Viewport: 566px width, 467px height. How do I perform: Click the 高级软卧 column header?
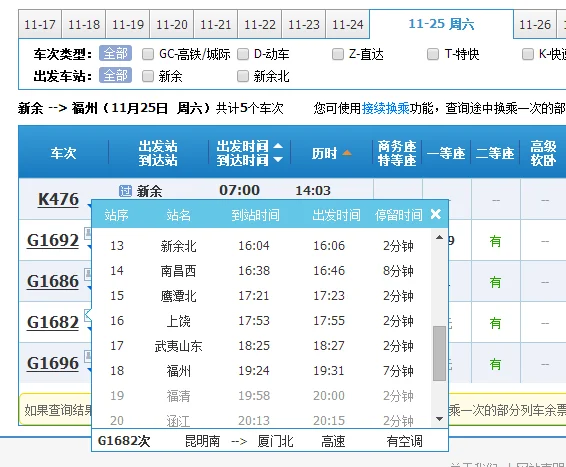point(543,153)
